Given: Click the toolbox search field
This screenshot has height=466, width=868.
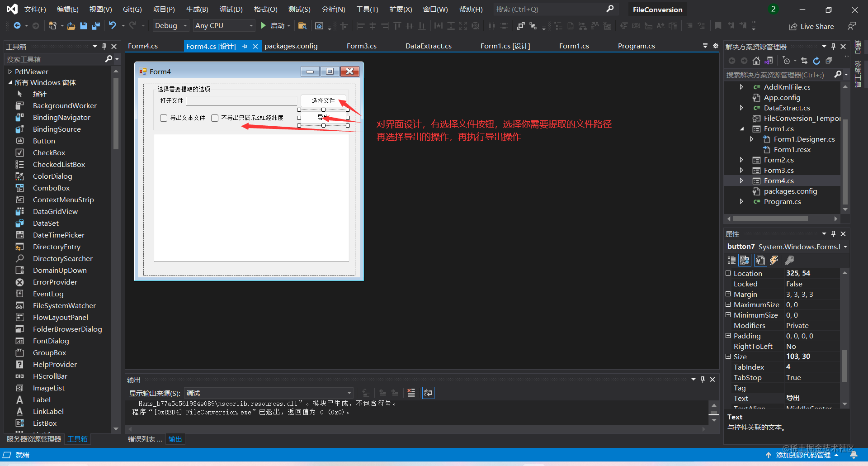Looking at the screenshot, I should 54,59.
